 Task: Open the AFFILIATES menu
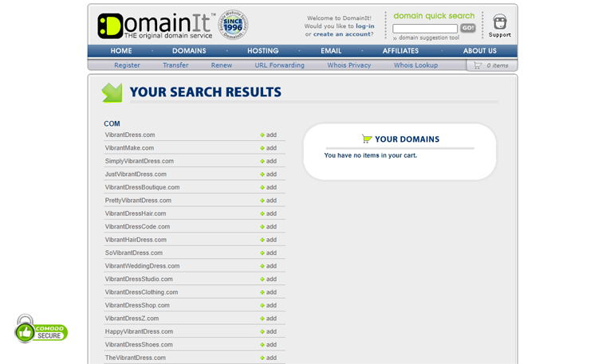click(400, 50)
